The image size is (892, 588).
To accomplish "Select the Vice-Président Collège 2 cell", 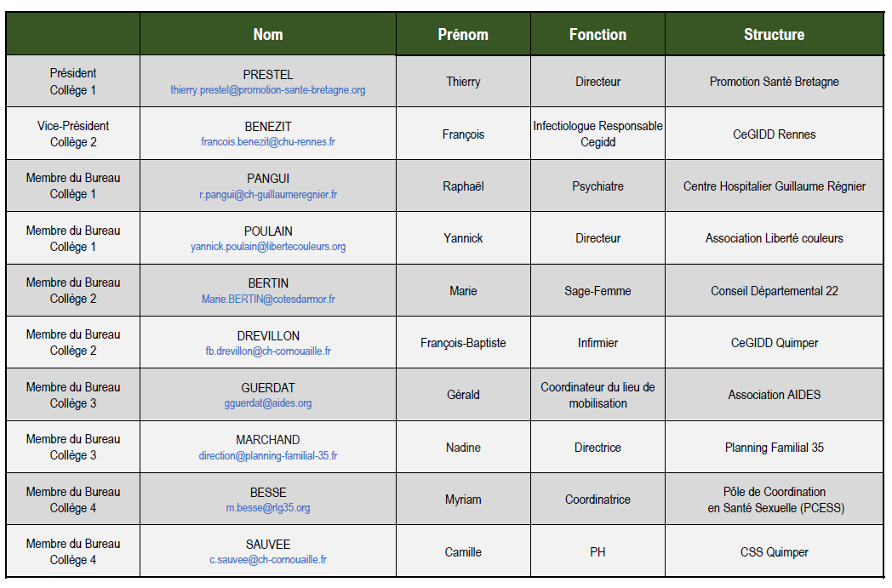I will click(73, 134).
